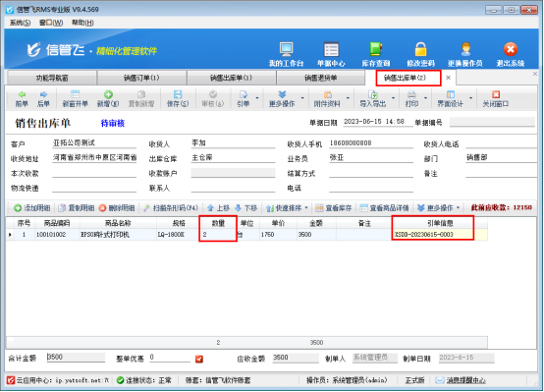Click 附件资料 toolbar icon
The height and width of the screenshot is (392, 544).
[327, 99]
